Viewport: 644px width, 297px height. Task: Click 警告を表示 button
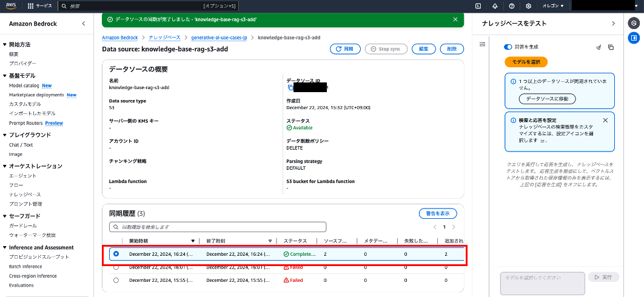(438, 213)
